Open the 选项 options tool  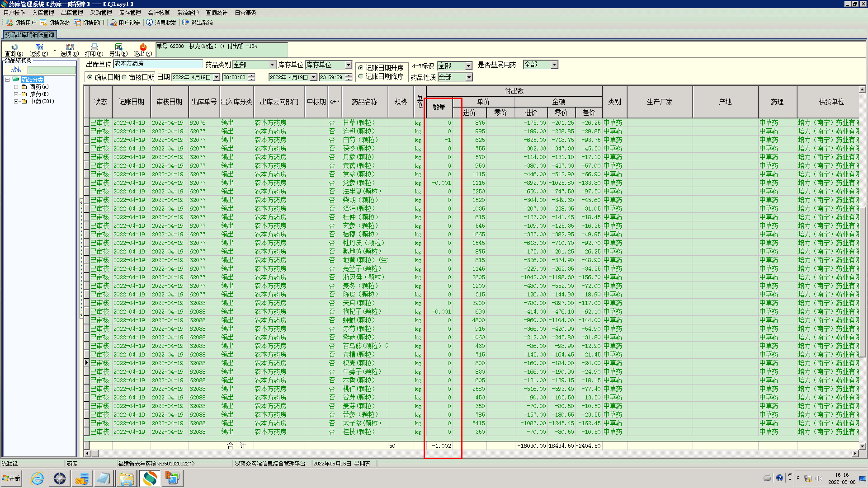pyautogui.click(x=70, y=47)
